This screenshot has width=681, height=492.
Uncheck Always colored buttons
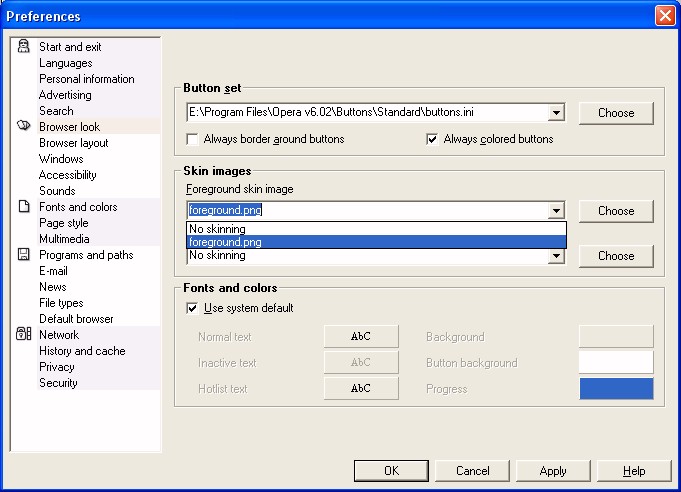pos(432,139)
